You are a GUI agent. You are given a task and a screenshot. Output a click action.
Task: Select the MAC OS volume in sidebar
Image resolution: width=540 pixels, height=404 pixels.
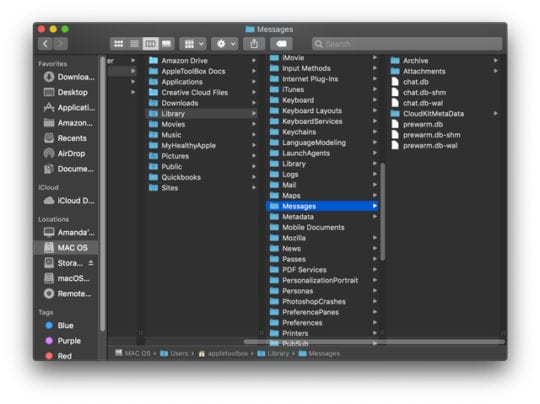[66, 248]
